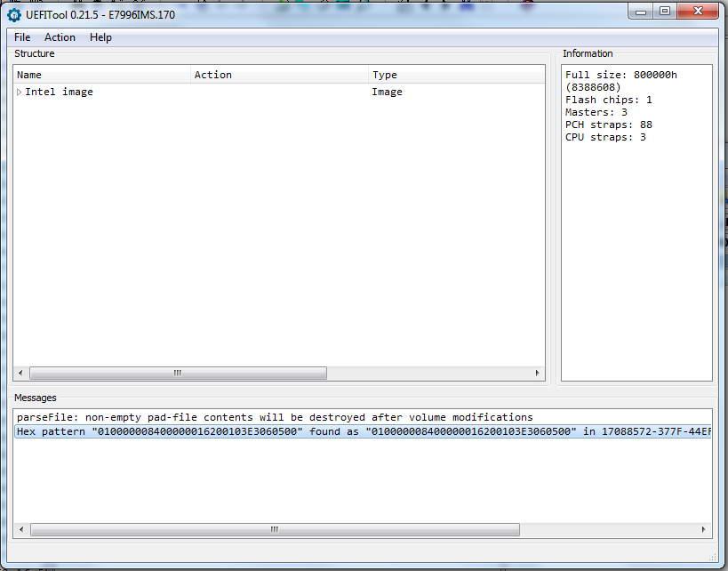
Task: Click Structure pane left scroll arrow
Action: coord(21,373)
